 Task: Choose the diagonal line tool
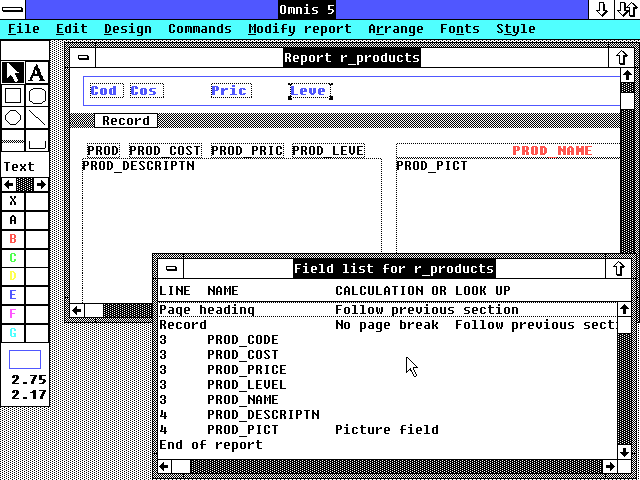pyautogui.click(x=37, y=119)
